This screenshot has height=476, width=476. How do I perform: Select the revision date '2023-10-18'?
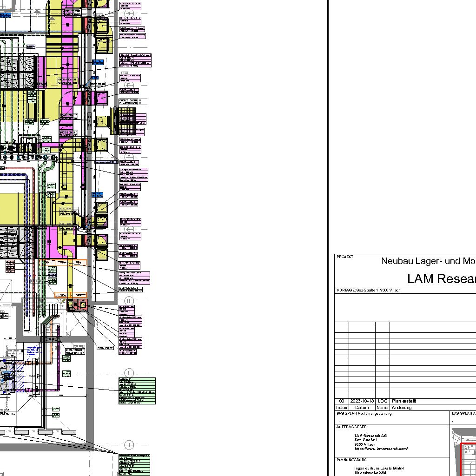pos(362,401)
